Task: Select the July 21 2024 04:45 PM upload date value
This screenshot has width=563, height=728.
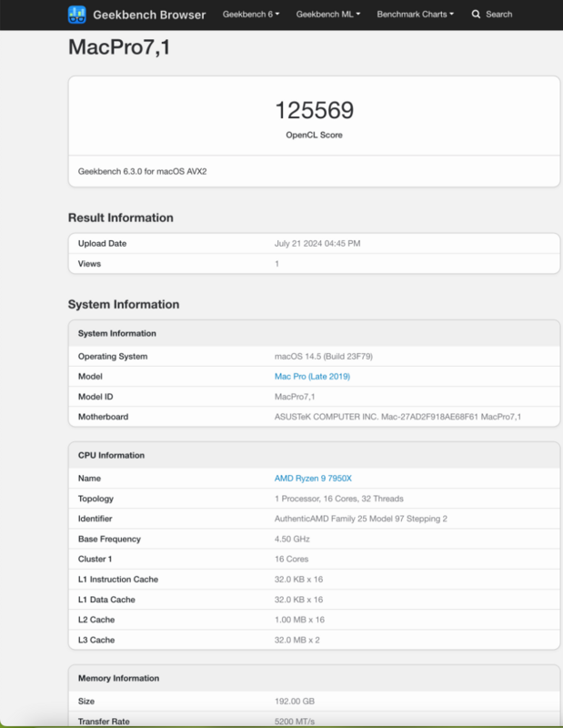Action: 317,243
